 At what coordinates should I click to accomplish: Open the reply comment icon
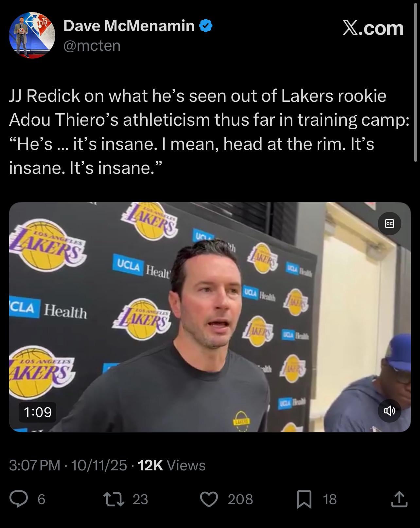18,499
